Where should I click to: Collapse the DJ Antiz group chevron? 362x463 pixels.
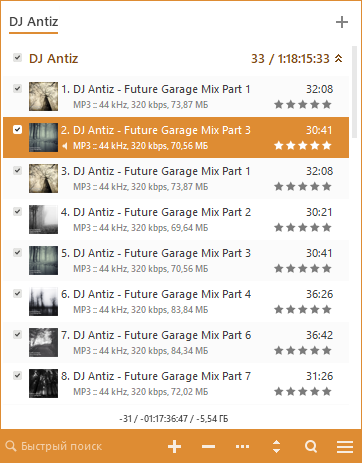pyautogui.click(x=338, y=59)
